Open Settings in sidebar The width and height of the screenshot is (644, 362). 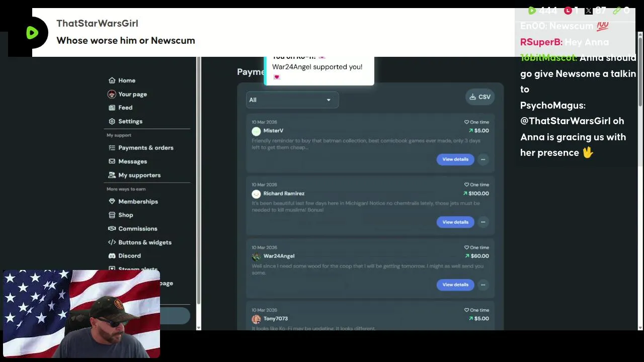[126, 121]
